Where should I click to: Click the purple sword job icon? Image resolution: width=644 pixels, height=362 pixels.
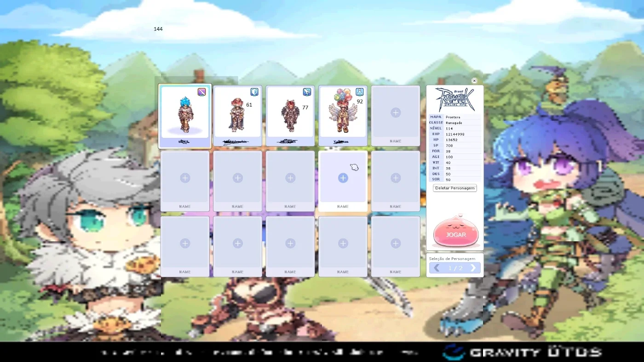[201, 92]
